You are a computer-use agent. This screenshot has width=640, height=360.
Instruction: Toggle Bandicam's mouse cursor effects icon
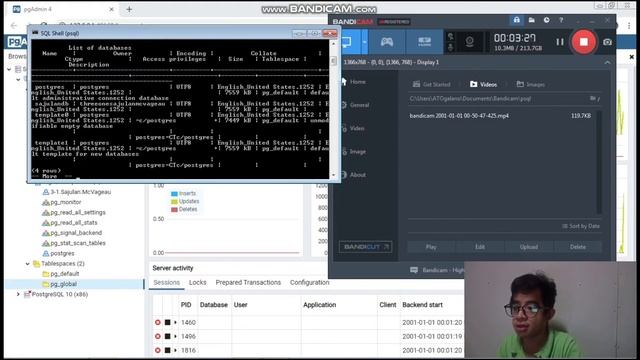pyautogui.click(x=451, y=36)
